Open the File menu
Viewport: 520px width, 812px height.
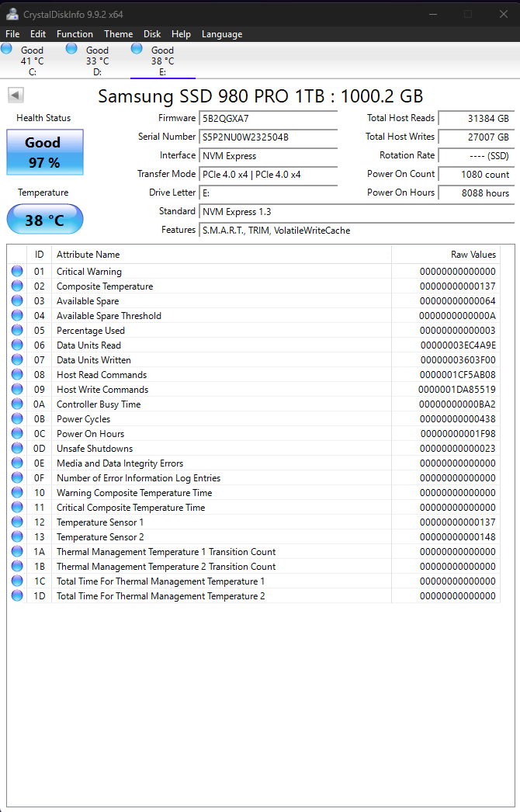(x=12, y=34)
